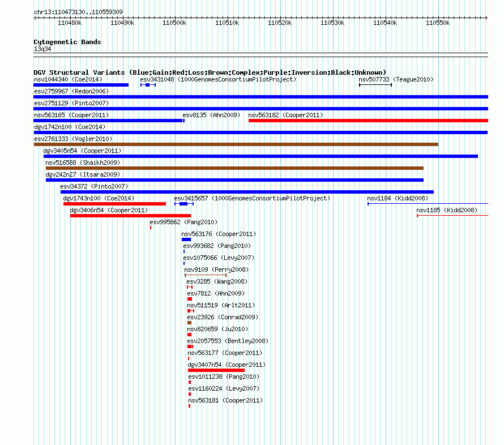Open esv2759967 (Redon2006) variant label
This screenshot has height=445, width=504.
click(x=71, y=91)
